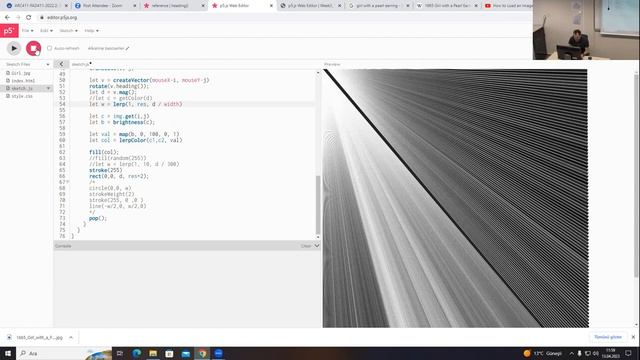This screenshot has height=360, width=640.
Task: Show hidden system tray icons
Action: coord(571,353)
